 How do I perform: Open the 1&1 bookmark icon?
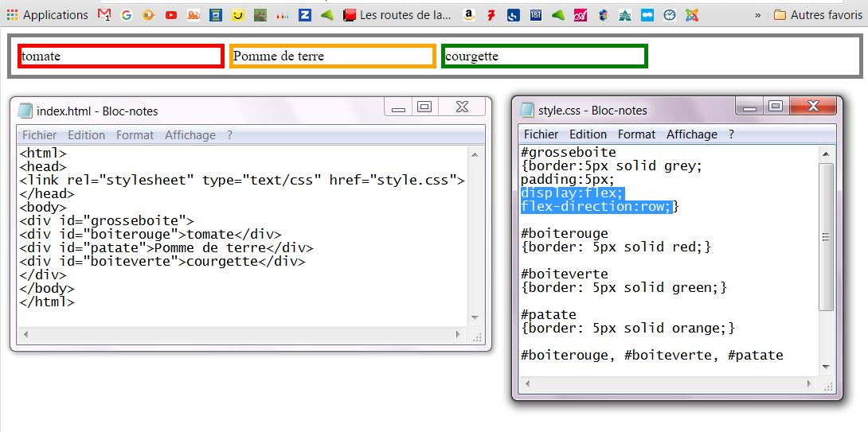coord(536,14)
